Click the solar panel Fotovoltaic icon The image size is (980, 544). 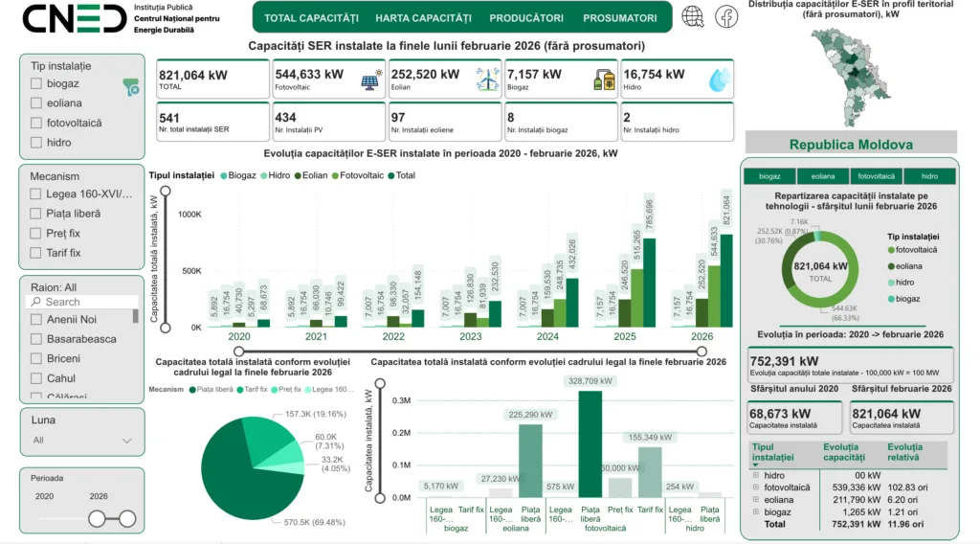click(x=369, y=80)
